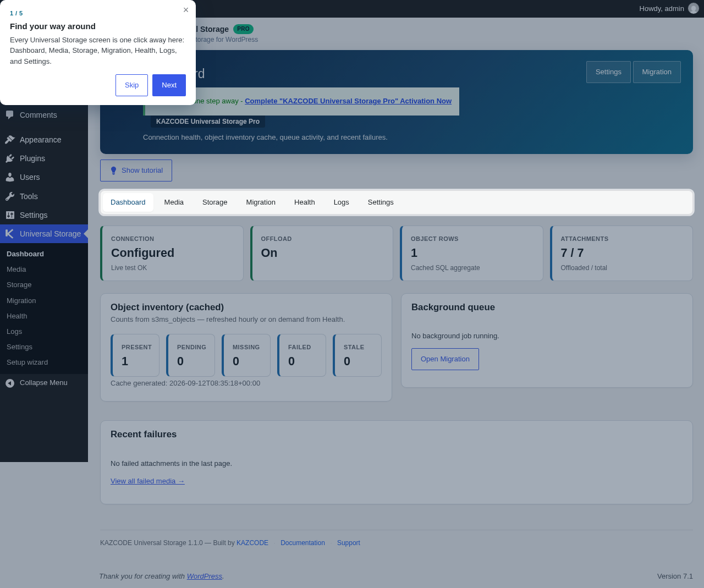Click Open Migration button
This screenshot has height=588, width=704.
coord(445,359)
